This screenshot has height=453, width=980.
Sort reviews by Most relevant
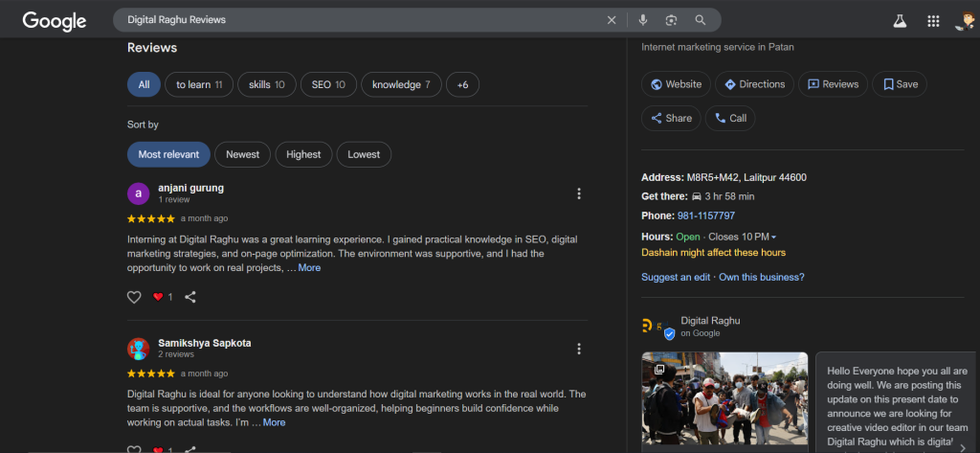click(168, 154)
